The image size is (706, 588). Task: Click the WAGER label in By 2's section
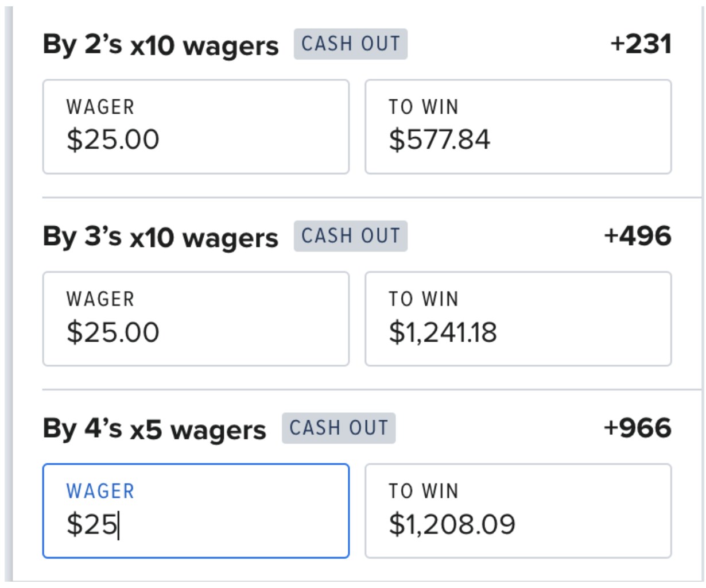click(x=100, y=107)
